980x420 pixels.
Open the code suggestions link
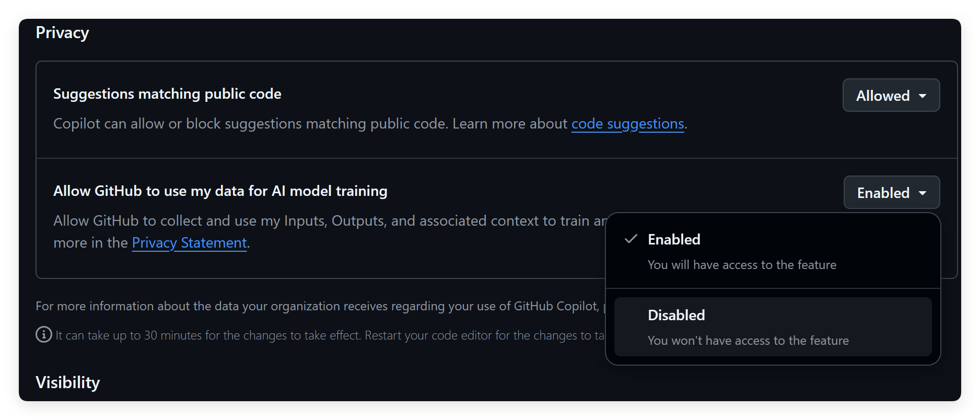click(x=627, y=124)
